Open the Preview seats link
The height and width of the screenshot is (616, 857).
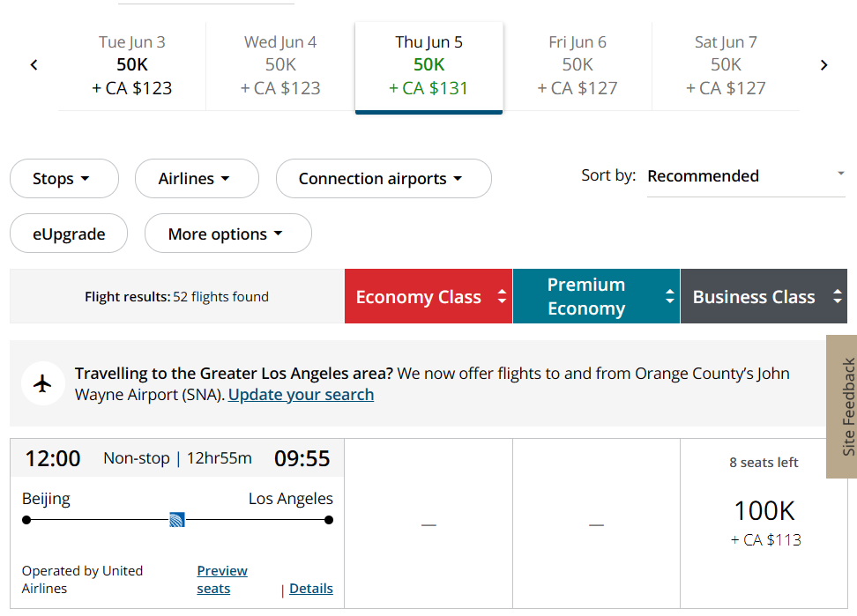pos(221,580)
